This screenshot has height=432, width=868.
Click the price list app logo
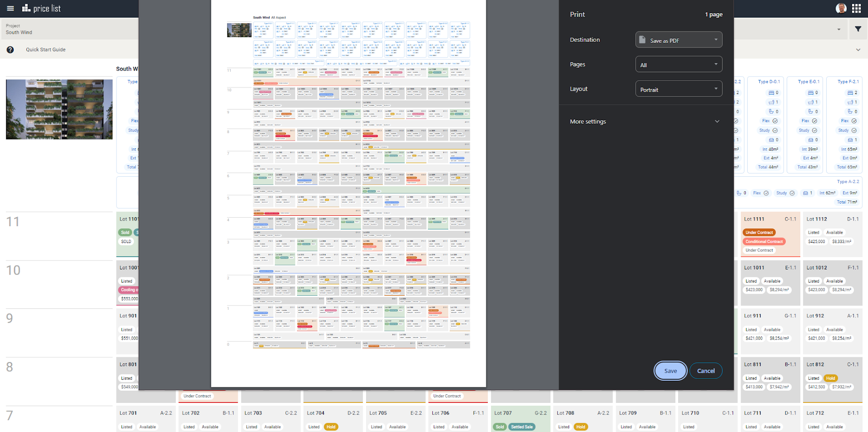point(42,8)
